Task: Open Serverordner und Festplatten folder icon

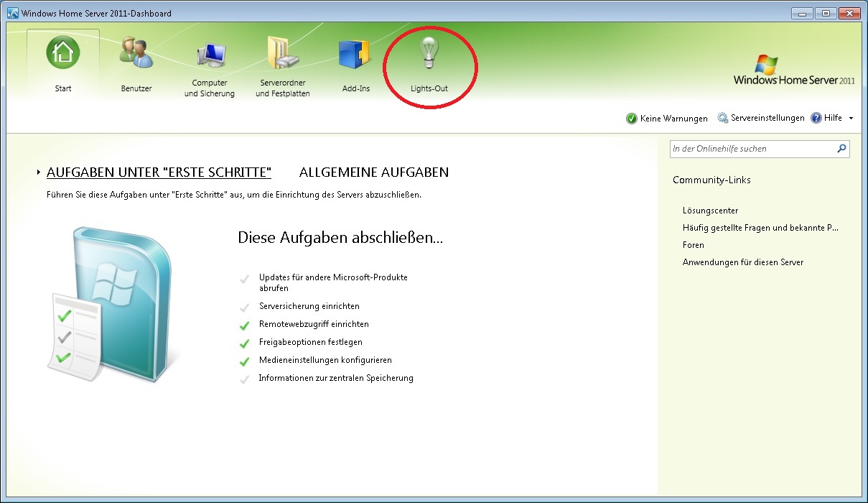Action: click(x=282, y=55)
